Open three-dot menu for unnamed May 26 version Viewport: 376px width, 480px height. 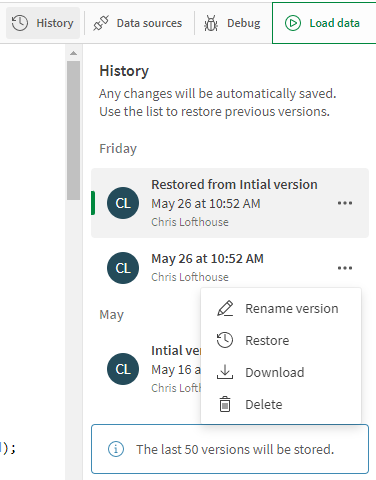tap(345, 268)
